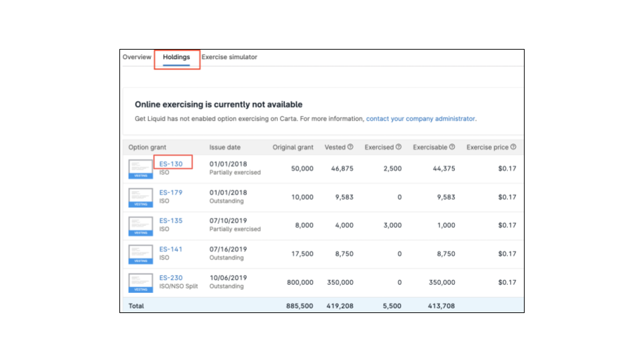Screen dimensions: 644x362
Task: Click total vested 419,208
Action: click(x=339, y=306)
